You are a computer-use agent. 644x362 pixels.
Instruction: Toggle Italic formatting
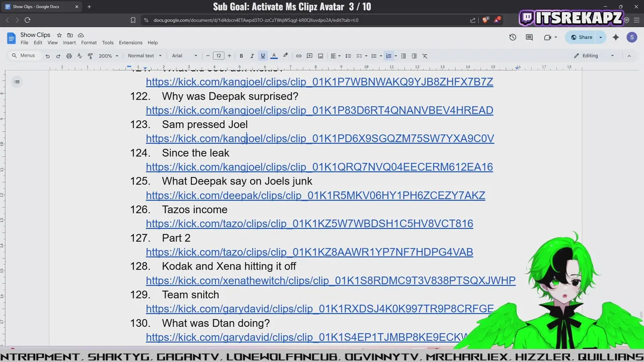(x=252, y=56)
